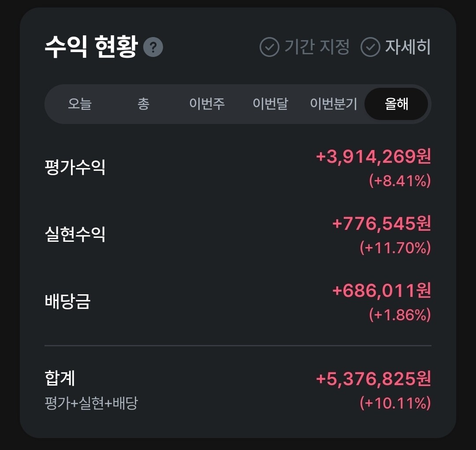476x450 pixels.
Task: Toggle the 기간 지정 label option
Action: pos(316,47)
